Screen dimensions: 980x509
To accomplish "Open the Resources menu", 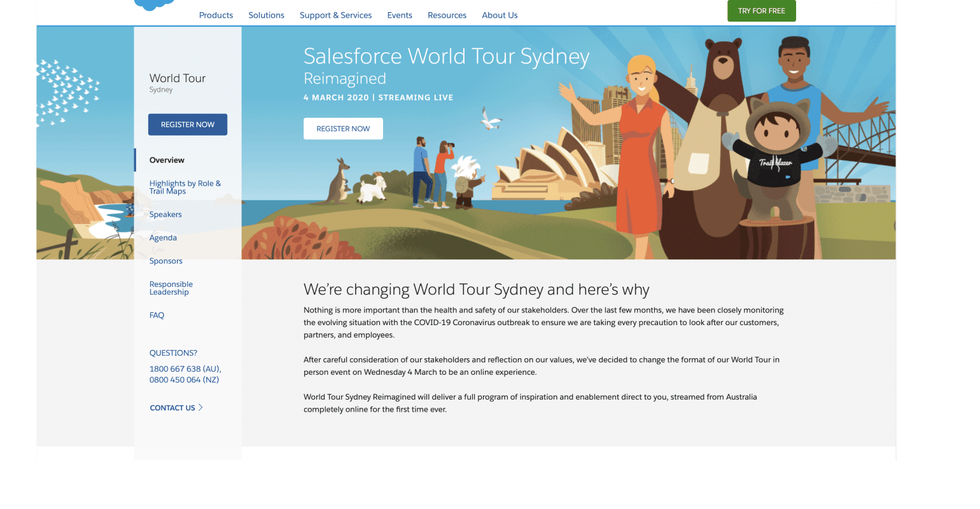I will [447, 15].
